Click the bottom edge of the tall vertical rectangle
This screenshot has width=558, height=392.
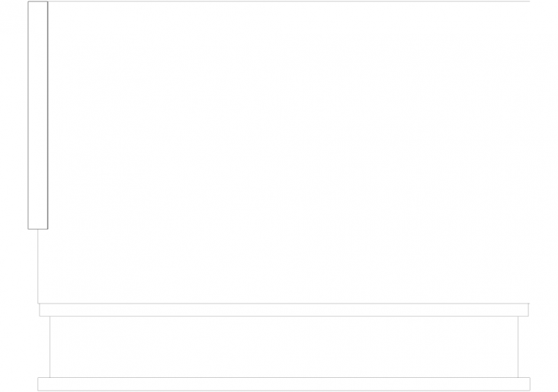[38, 229]
